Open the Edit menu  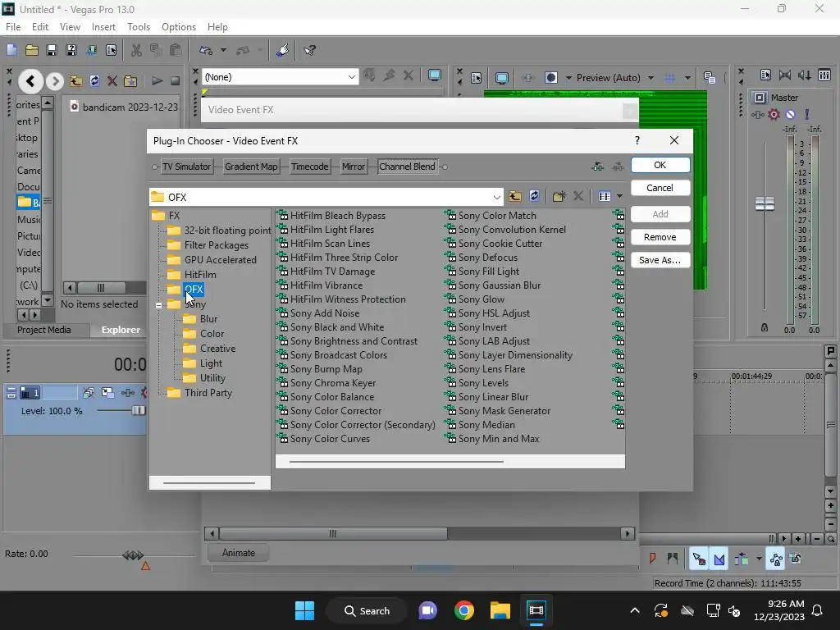[x=39, y=27]
